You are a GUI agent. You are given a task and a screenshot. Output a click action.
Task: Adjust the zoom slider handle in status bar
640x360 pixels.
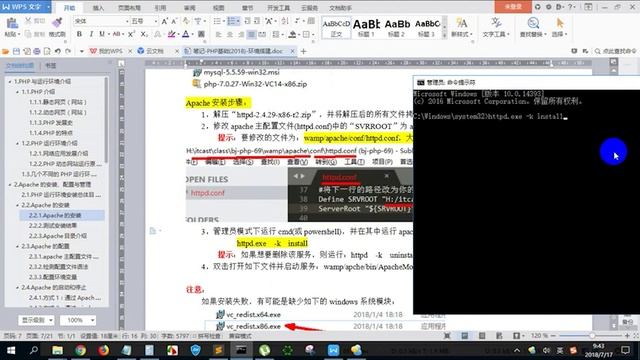pyautogui.click(x=592, y=336)
